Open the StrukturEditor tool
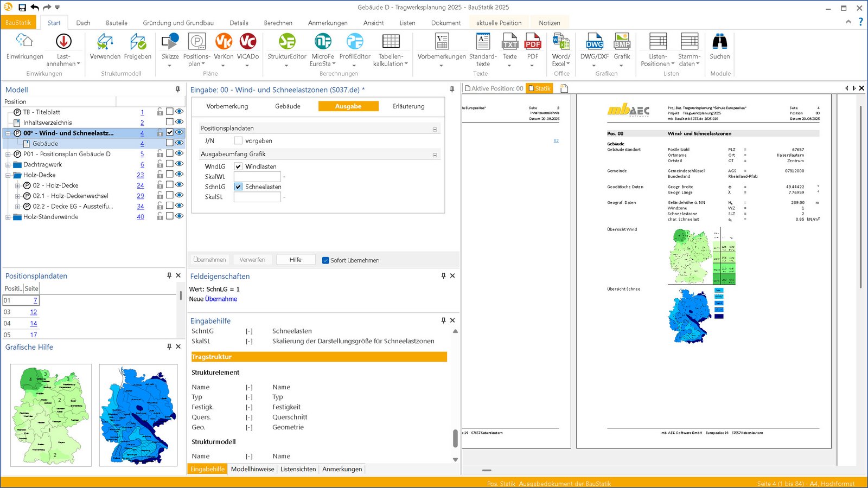 coord(286,42)
